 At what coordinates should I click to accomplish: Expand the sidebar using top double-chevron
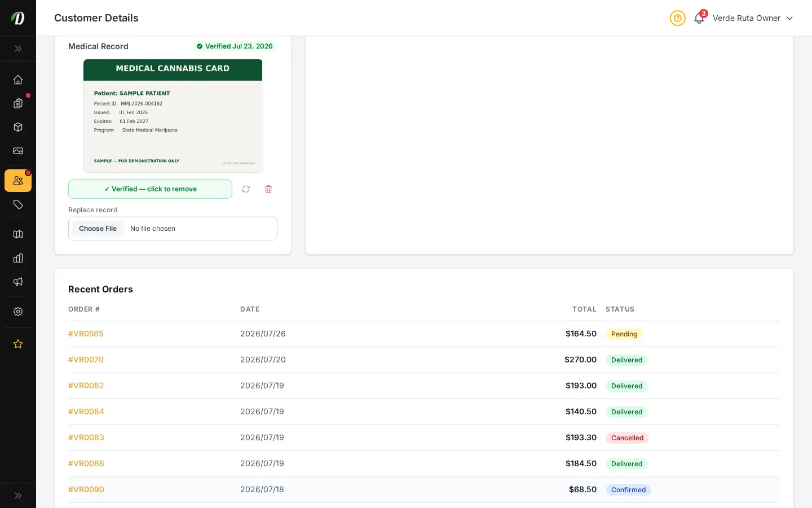[x=18, y=49]
